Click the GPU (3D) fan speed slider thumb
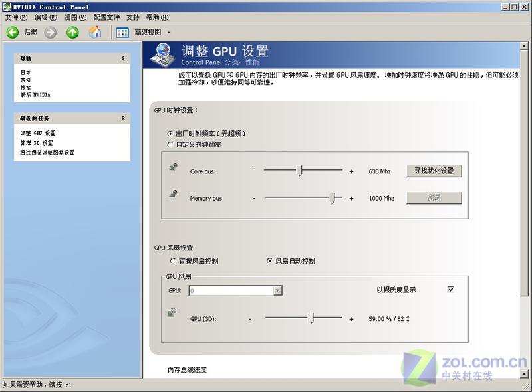Image resolution: width=532 pixels, height=392 pixels. pos(311,318)
